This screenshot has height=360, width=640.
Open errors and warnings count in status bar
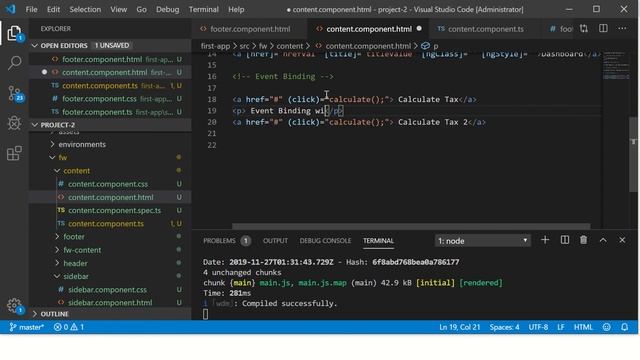pos(69,327)
